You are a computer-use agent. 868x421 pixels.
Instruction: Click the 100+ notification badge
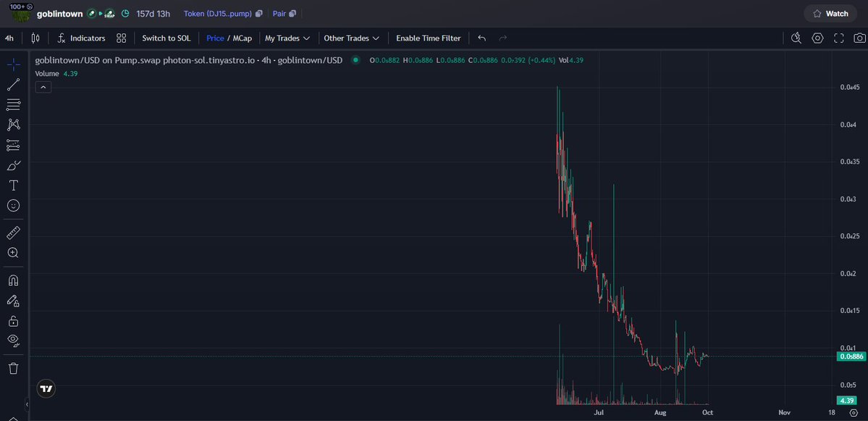22,6
